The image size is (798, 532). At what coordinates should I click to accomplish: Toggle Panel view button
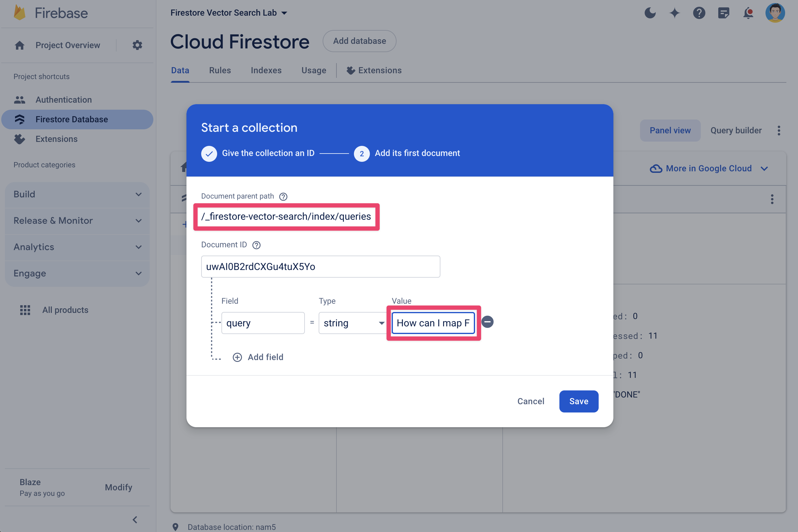pos(670,130)
